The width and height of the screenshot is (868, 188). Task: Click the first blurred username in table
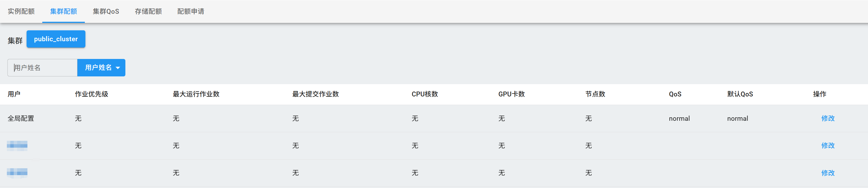point(17,145)
